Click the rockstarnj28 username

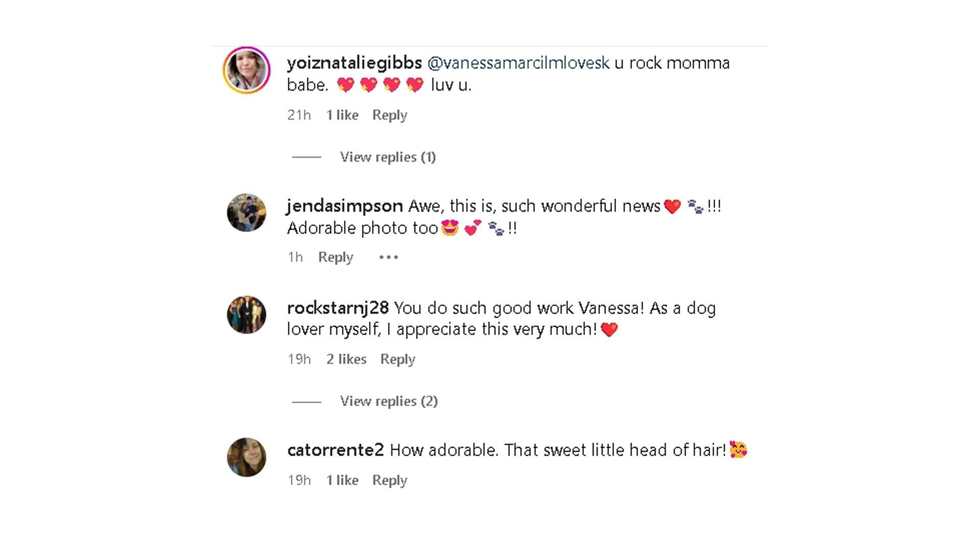tap(338, 308)
